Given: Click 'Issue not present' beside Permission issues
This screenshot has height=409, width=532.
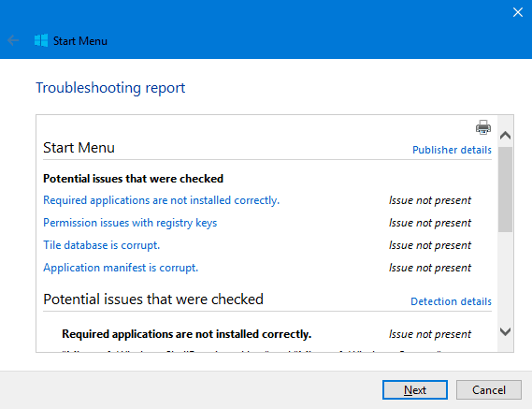Looking at the screenshot, I should [430, 223].
